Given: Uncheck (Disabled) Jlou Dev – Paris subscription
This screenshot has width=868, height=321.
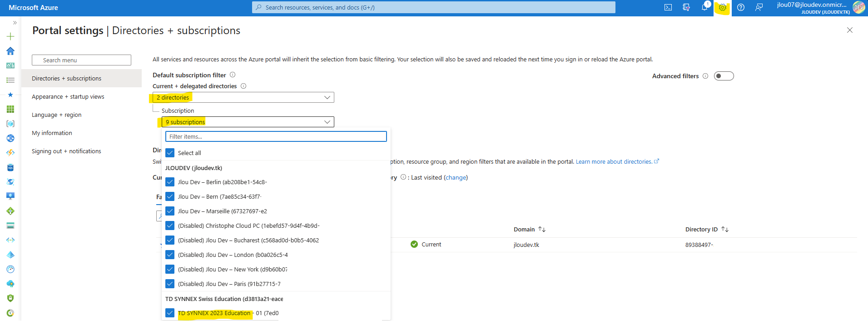Looking at the screenshot, I should point(170,284).
